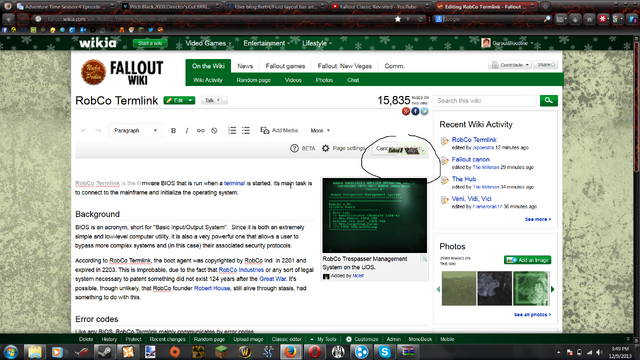The height and width of the screenshot is (360, 640).
Task: Undo the last edit
Action: [x=84, y=131]
